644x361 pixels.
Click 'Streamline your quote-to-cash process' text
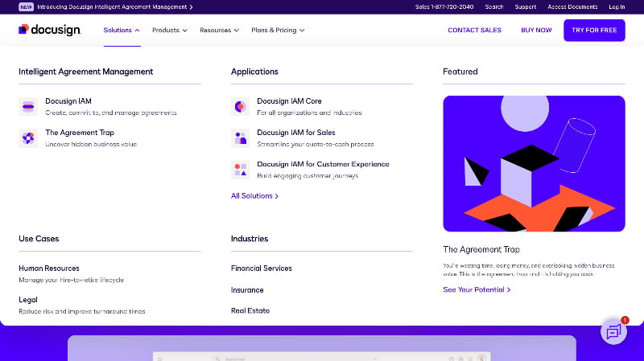316,145
